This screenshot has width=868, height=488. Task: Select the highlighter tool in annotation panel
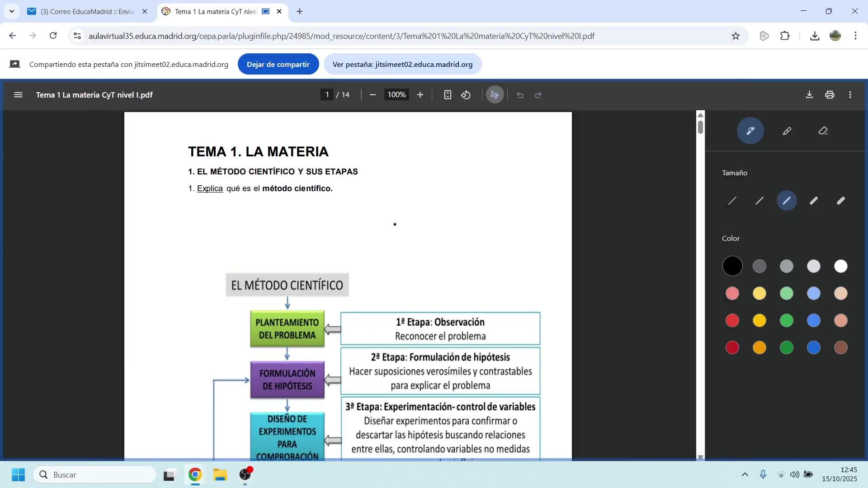[x=787, y=131]
